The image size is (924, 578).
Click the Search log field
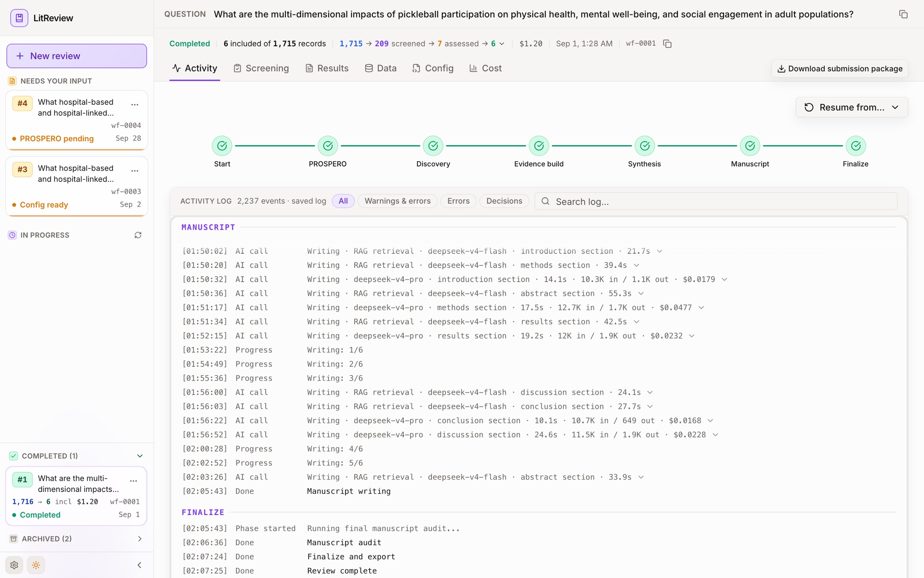click(716, 201)
